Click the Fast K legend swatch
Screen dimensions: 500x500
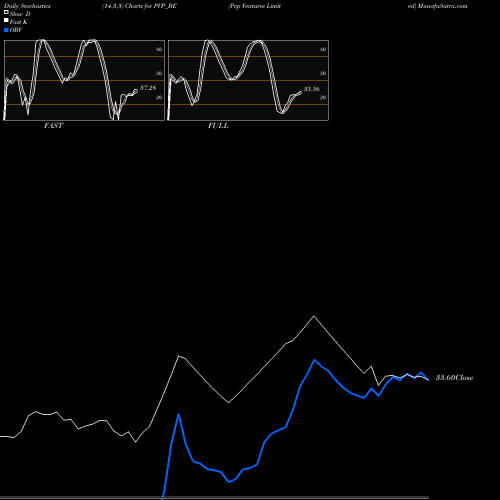coord(6,21)
